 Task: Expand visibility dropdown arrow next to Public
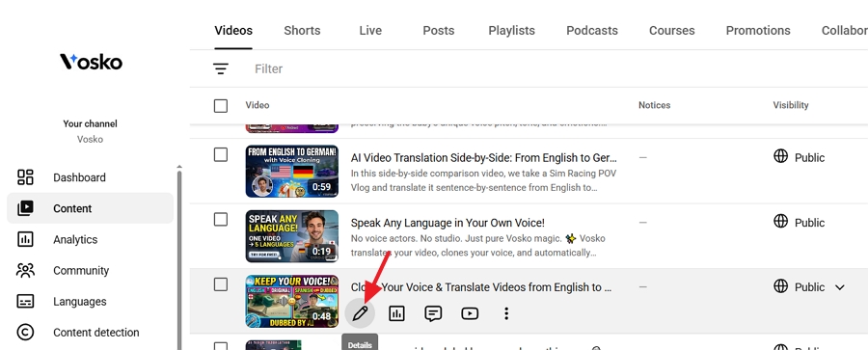point(840,287)
